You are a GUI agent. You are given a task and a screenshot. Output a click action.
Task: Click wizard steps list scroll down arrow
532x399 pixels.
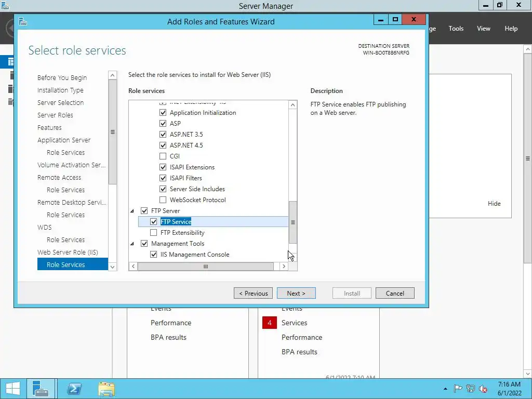(113, 267)
